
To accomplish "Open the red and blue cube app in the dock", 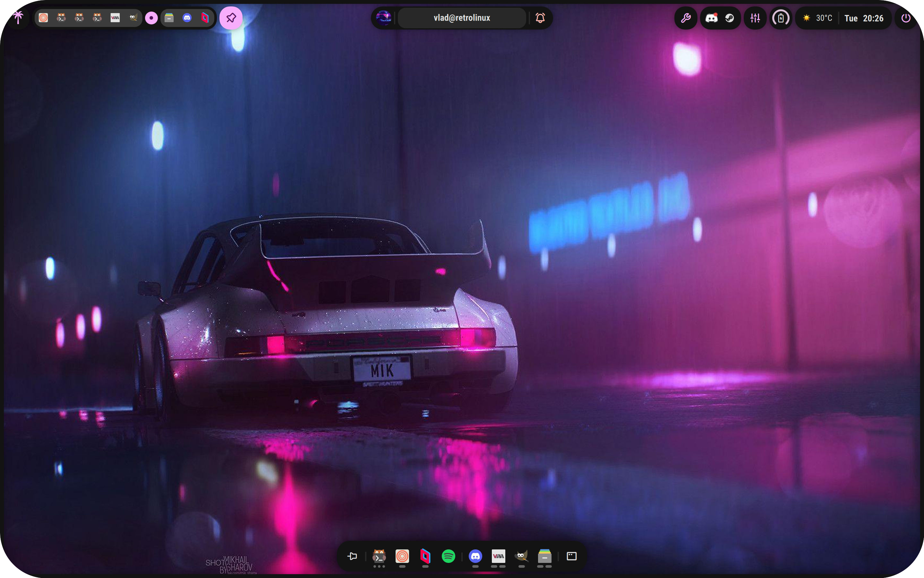I will 425,556.
